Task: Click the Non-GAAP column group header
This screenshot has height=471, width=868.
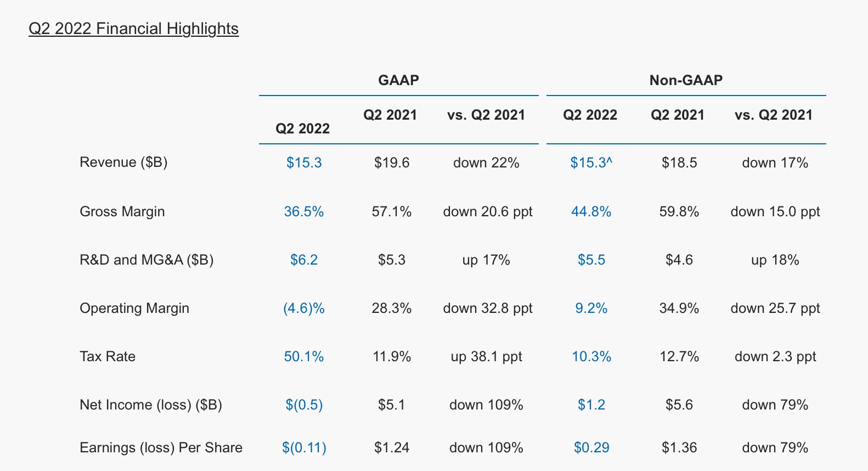Action: (686, 80)
